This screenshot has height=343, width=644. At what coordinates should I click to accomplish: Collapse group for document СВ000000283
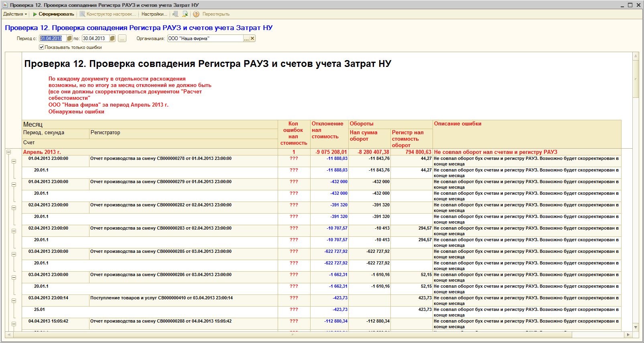tap(14, 231)
